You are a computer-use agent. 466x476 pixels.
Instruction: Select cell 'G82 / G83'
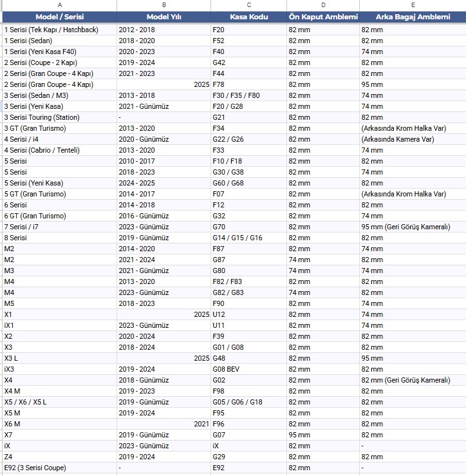(249, 292)
